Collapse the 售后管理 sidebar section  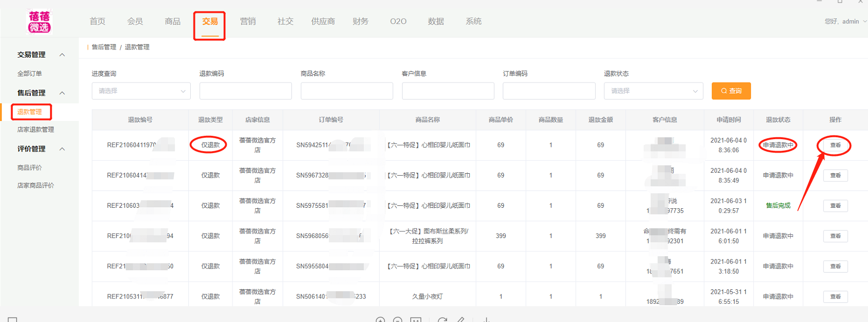pos(62,93)
